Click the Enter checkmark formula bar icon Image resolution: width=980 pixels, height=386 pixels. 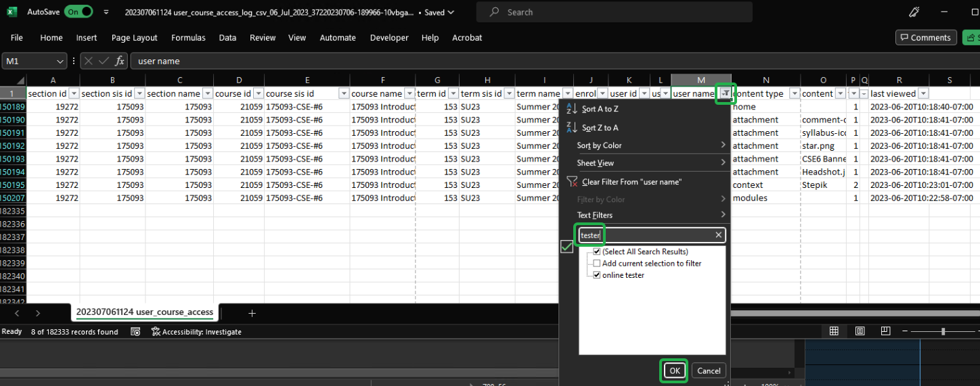pos(104,61)
